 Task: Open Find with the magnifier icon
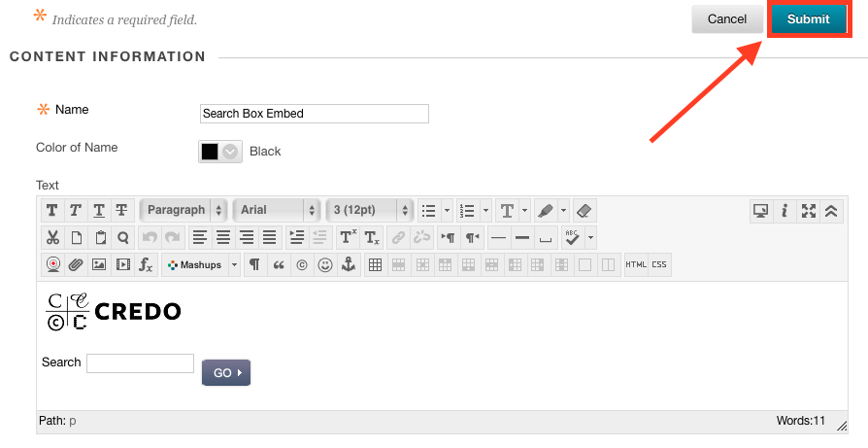pyautogui.click(x=123, y=237)
